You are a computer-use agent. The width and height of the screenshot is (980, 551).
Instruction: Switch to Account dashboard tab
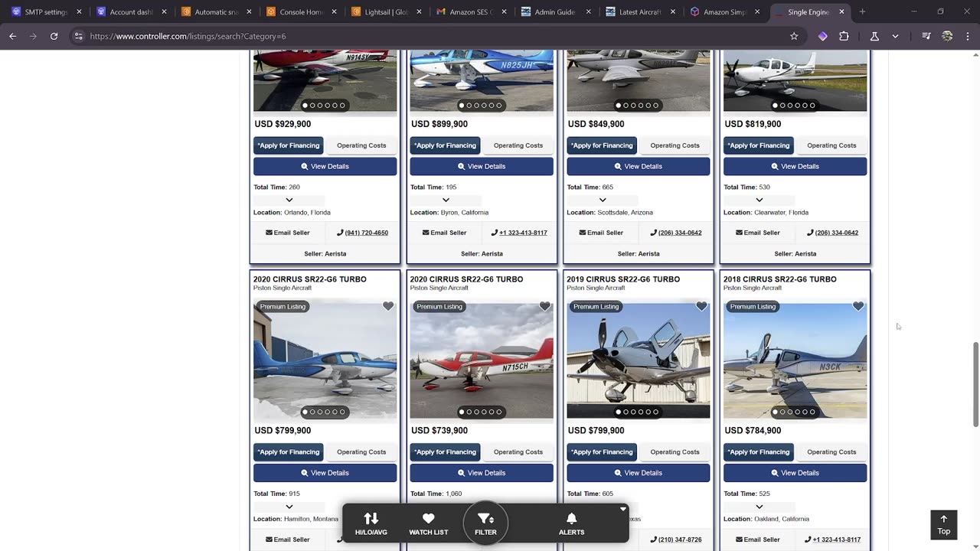point(131,11)
